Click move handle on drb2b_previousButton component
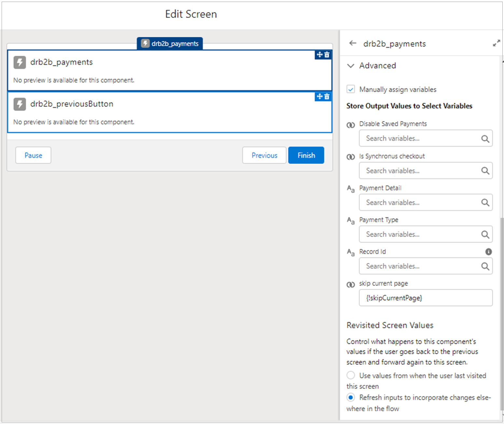 320,96
